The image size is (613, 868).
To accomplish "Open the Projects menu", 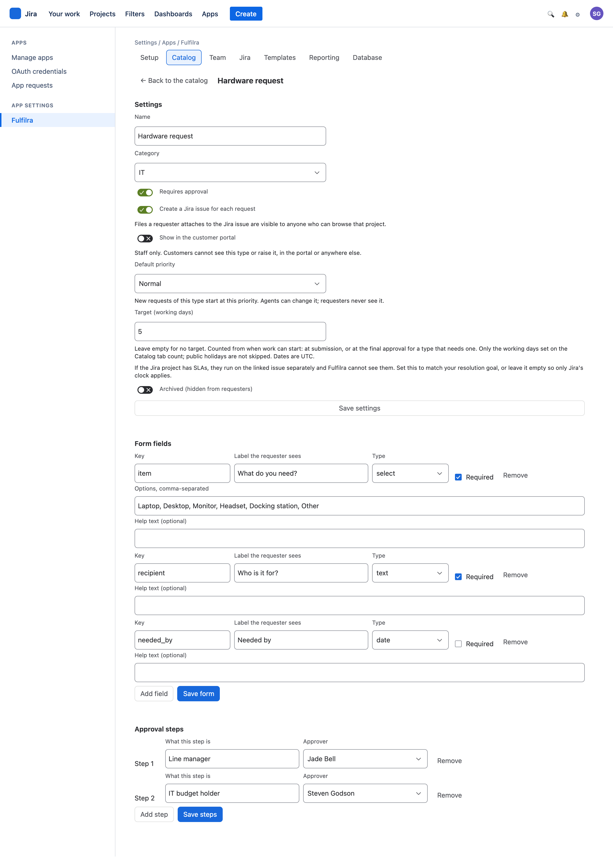I will point(102,14).
